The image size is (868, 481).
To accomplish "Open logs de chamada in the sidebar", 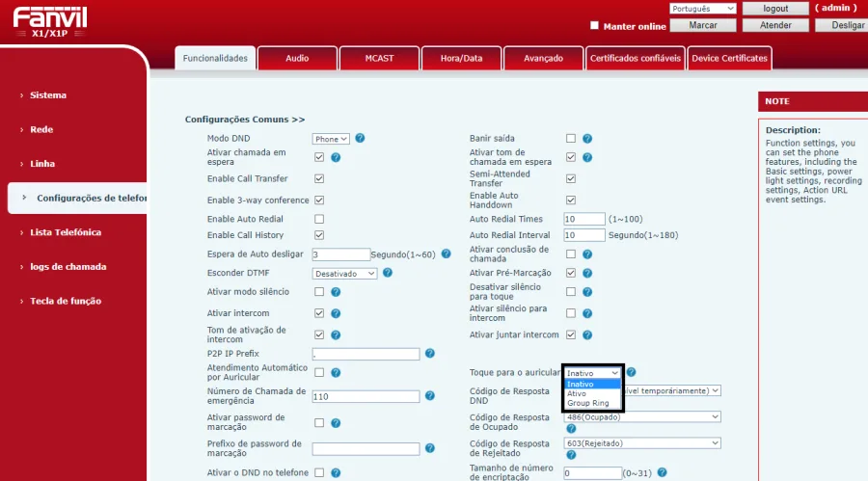I will [68, 267].
